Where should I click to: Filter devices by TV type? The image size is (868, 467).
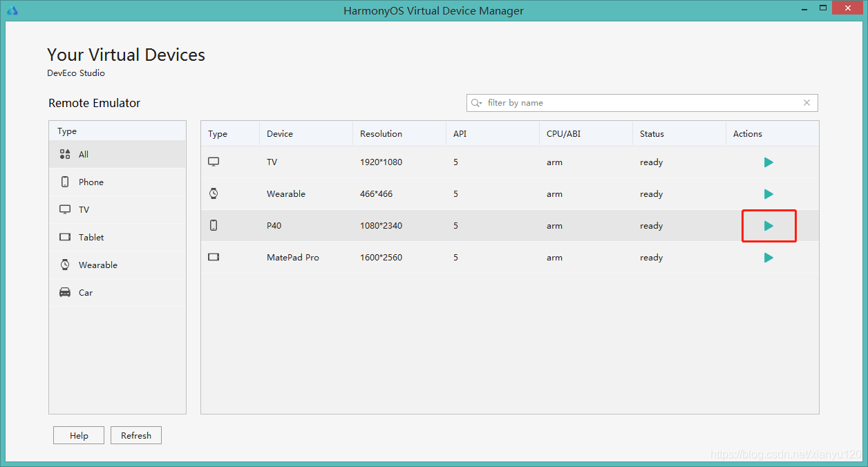pos(117,209)
